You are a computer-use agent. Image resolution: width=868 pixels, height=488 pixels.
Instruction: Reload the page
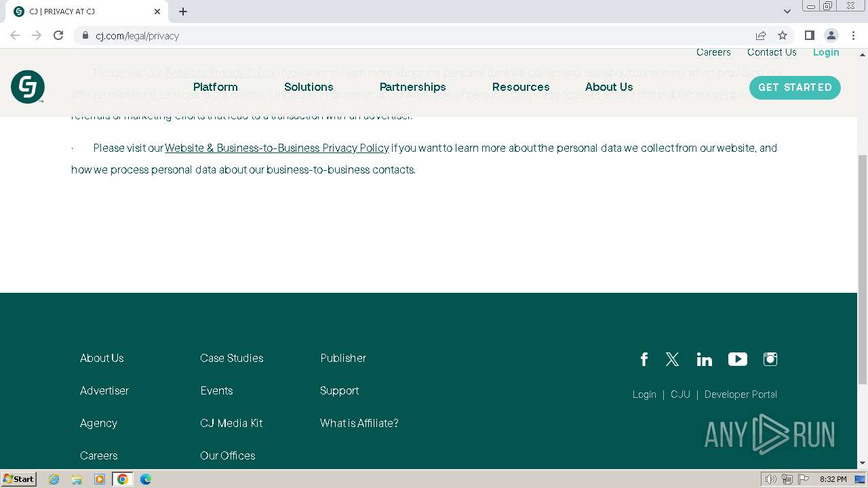coord(58,35)
